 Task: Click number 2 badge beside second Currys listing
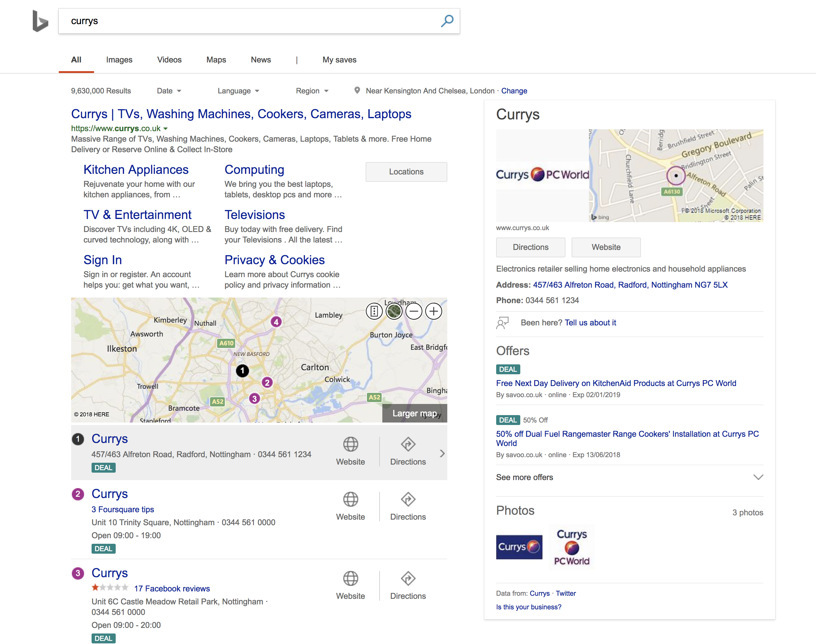(x=78, y=494)
